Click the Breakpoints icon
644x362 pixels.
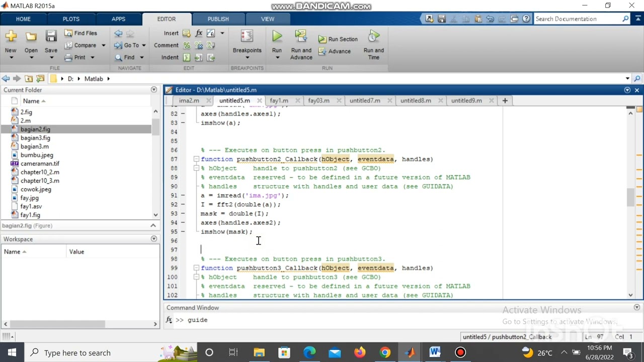point(247,36)
